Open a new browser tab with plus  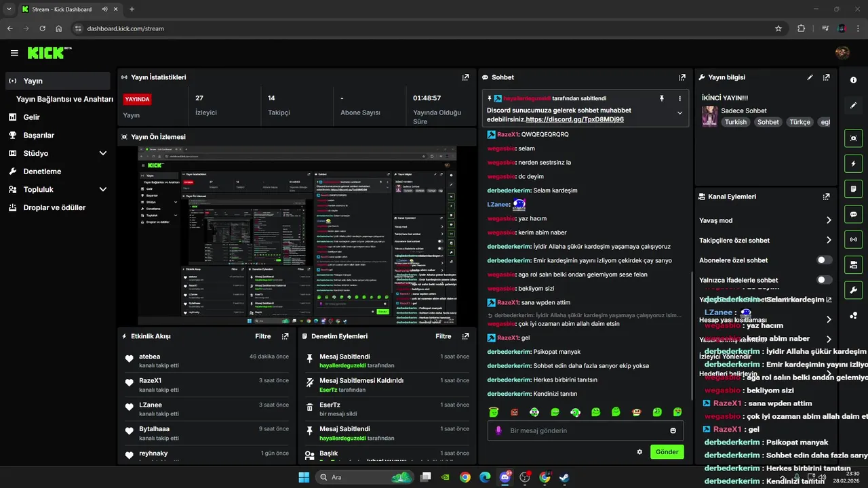coord(132,9)
